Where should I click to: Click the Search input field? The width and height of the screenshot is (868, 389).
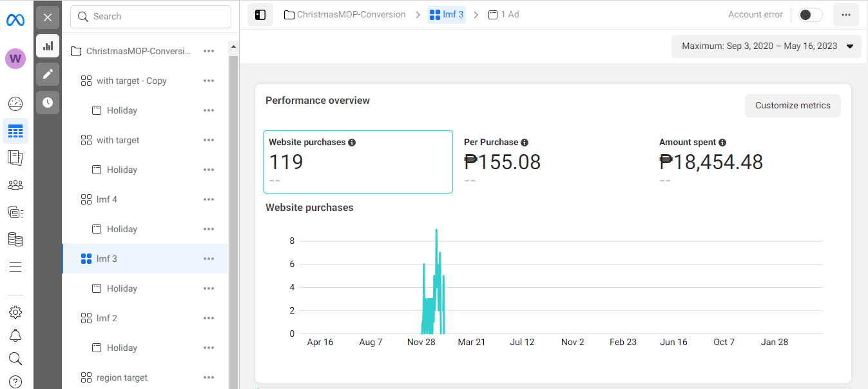tap(151, 17)
